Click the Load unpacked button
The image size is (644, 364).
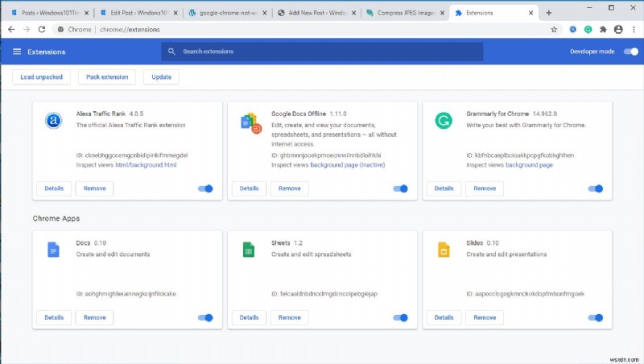point(41,77)
